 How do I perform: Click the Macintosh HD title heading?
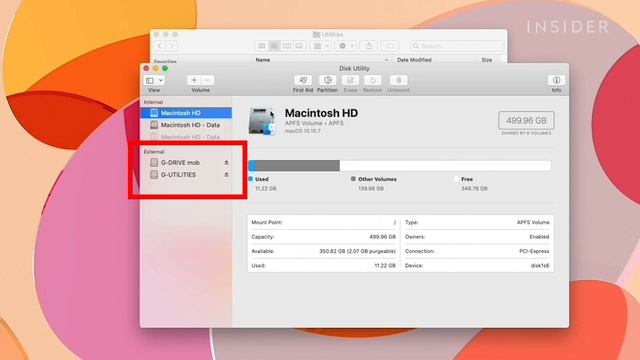(x=321, y=113)
